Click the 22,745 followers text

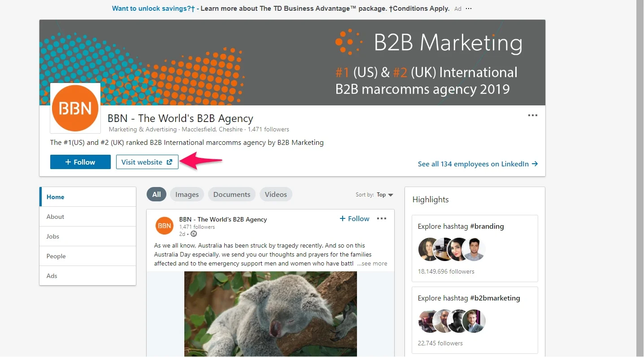(440, 343)
